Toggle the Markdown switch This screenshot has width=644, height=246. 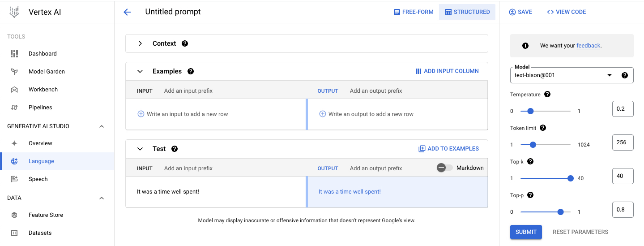point(444,168)
